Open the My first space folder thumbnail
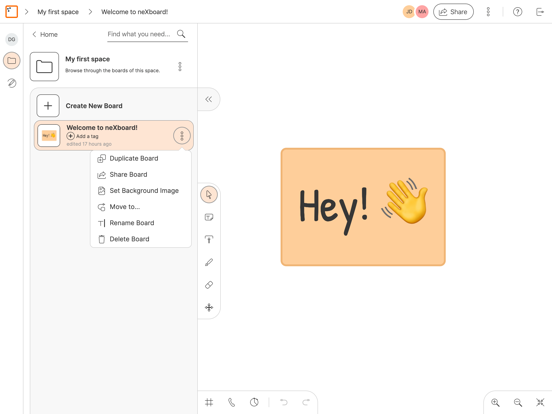The image size is (552, 414). pyautogui.click(x=44, y=67)
